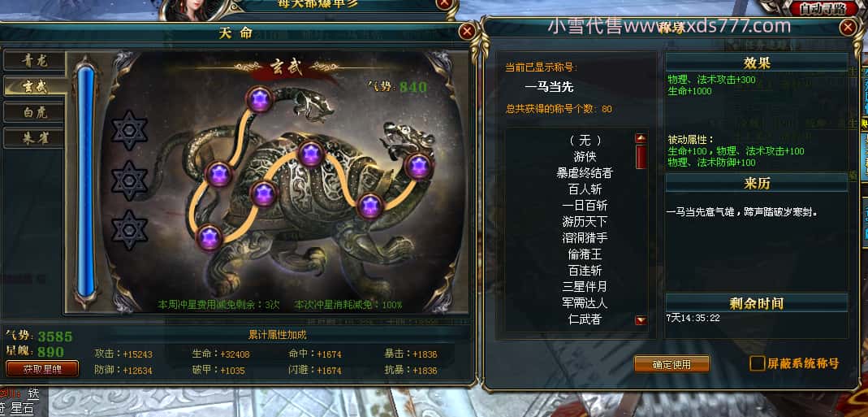Open the 朱雀 tab
The image size is (868, 417).
tap(35, 138)
